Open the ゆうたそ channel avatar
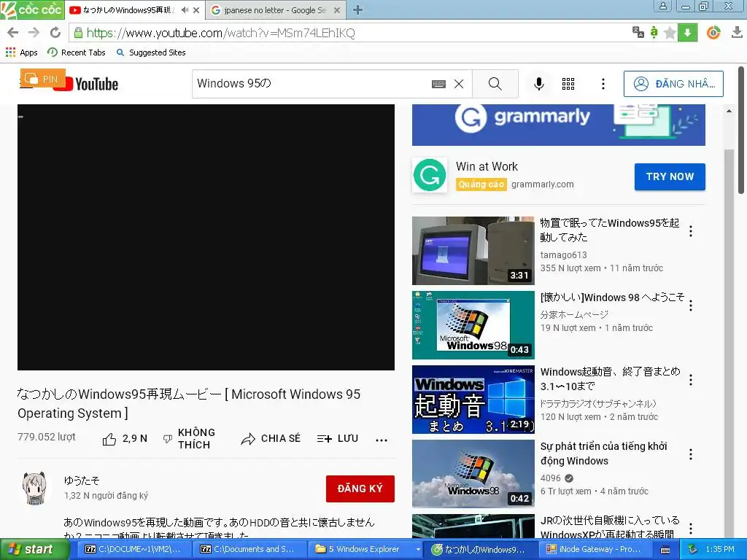This screenshot has width=747, height=560. pyautogui.click(x=36, y=488)
